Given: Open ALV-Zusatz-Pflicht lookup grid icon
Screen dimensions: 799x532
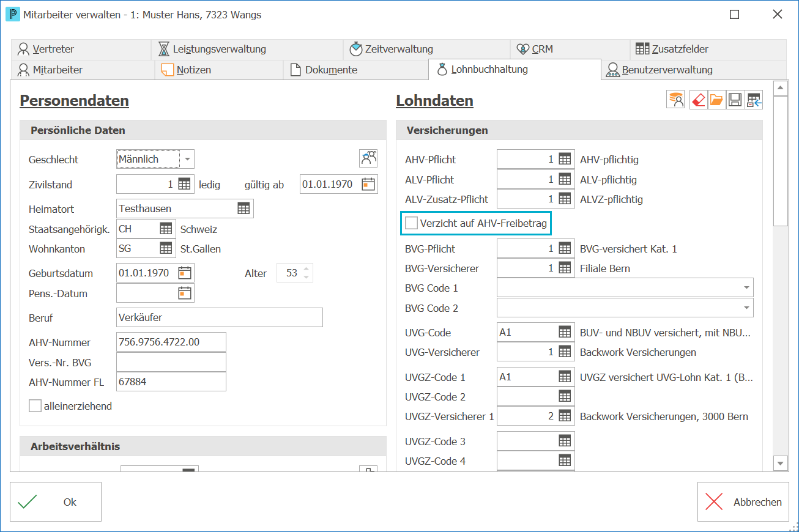Looking at the screenshot, I should pyautogui.click(x=565, y=199).
